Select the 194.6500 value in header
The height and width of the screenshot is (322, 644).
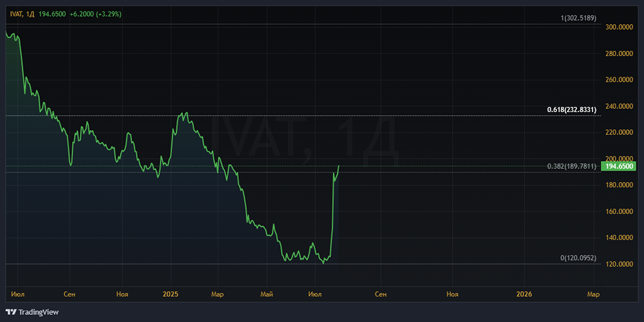point(52,14)
